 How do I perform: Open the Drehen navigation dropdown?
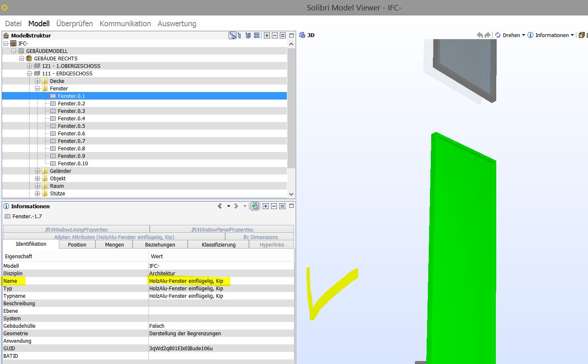[523, 35]
